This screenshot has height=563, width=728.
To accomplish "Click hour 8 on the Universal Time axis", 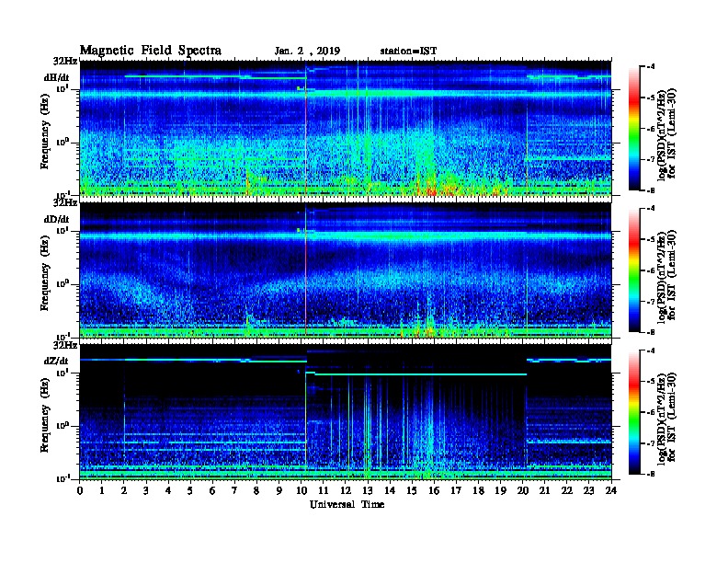I will pyautogui.click(x=256, y=490).
